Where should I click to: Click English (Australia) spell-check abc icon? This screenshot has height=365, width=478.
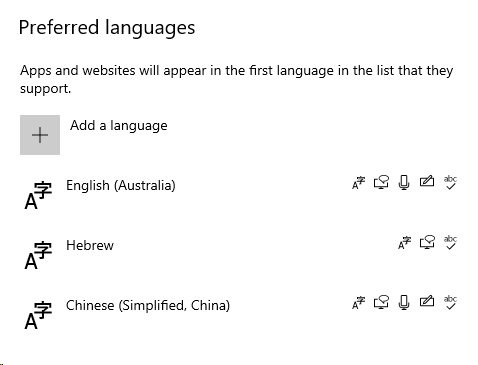450,183
